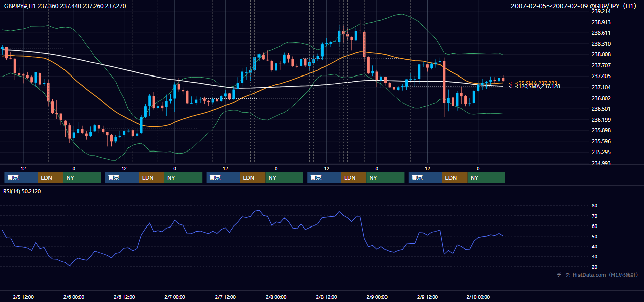Click the 2/9 00:00 time axis label

coord(377,297)
